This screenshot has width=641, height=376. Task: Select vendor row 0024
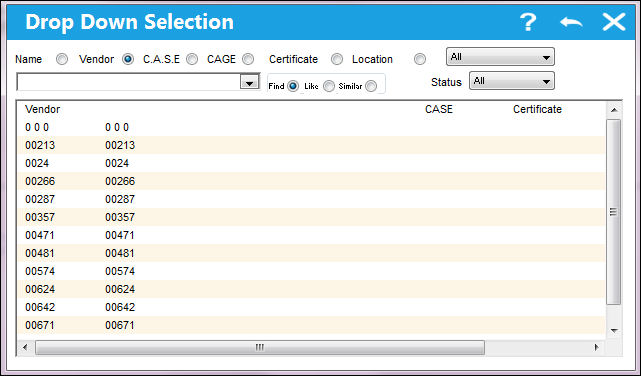tap(311, 163)
